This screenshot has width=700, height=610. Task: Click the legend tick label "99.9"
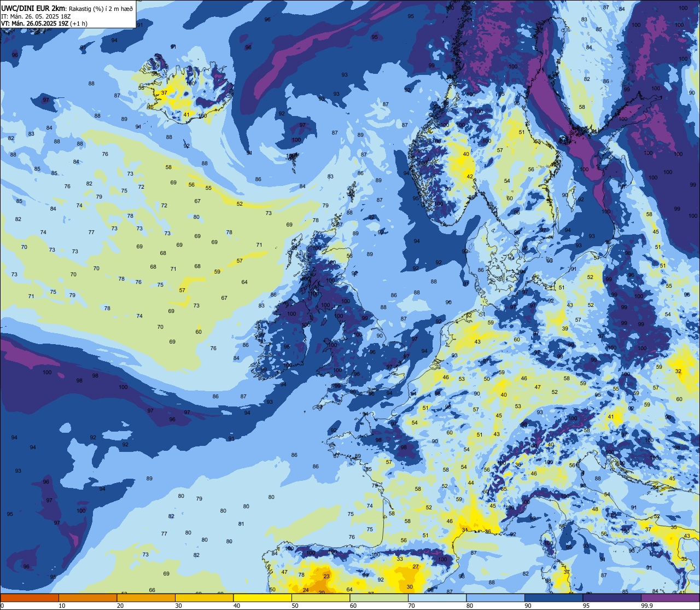tap(647, 606)
